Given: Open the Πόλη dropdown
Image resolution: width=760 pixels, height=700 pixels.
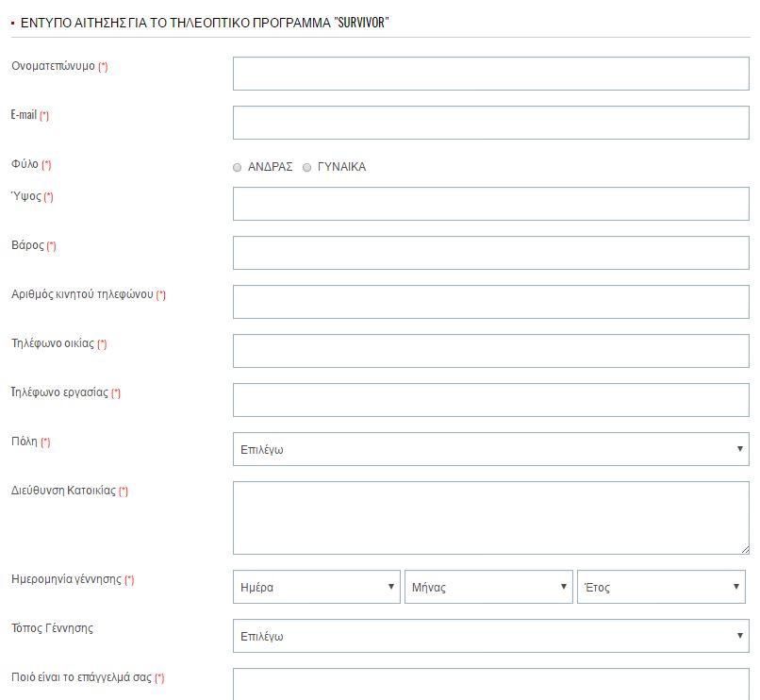Looking at the screenshot, I should (490, 449).
